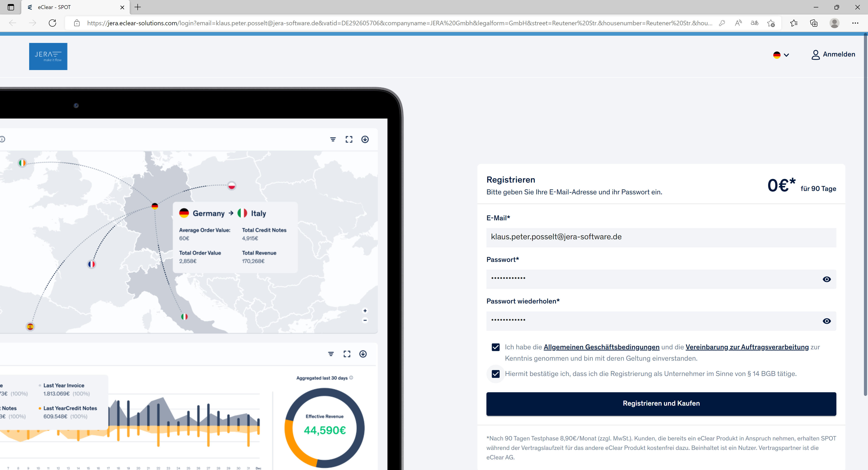Open browser favorites star icon
Viewport: 868px width, 470px height.
[794, 23]
